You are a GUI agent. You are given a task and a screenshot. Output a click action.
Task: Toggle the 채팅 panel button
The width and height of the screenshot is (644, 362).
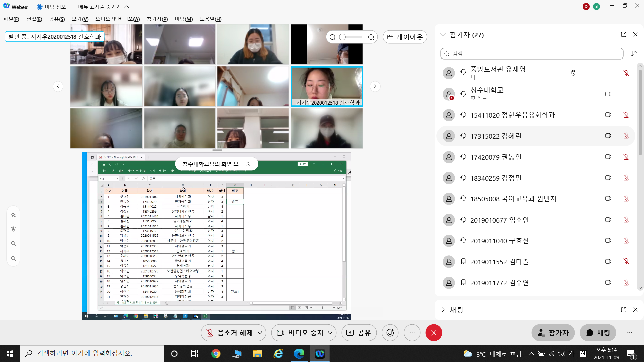(x=598, y=333)
